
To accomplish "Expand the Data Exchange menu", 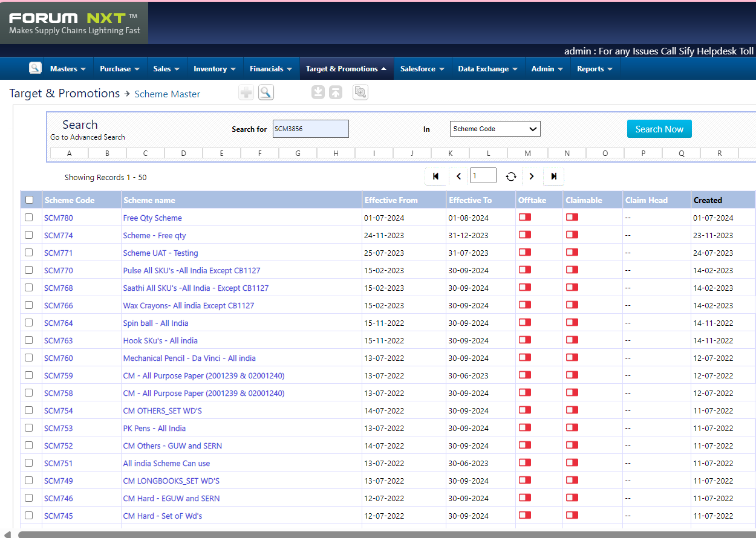I will pos(487,68).
